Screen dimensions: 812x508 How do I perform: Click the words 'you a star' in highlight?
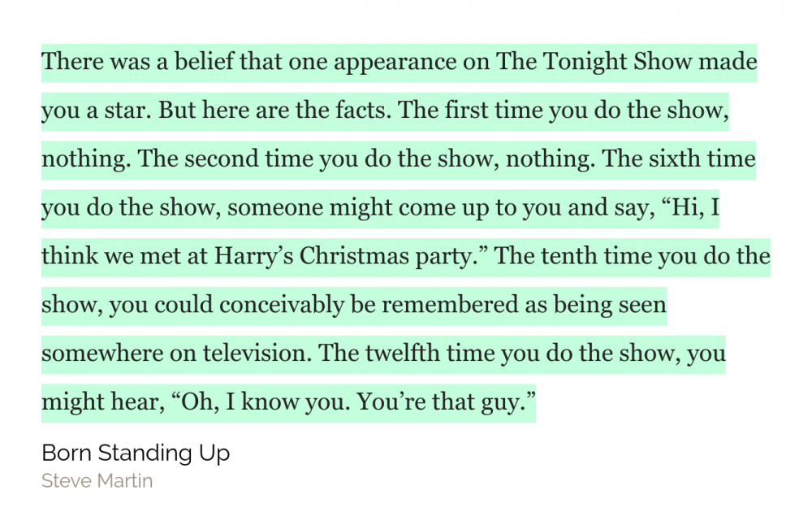coord(97,111)
